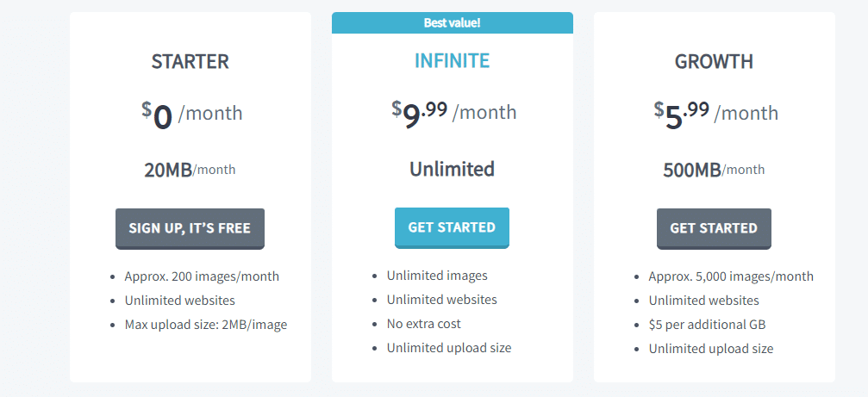Click Unlimited websites in the Starter plan
Viewport: 868px width, 397px height.
click(179, 301)
